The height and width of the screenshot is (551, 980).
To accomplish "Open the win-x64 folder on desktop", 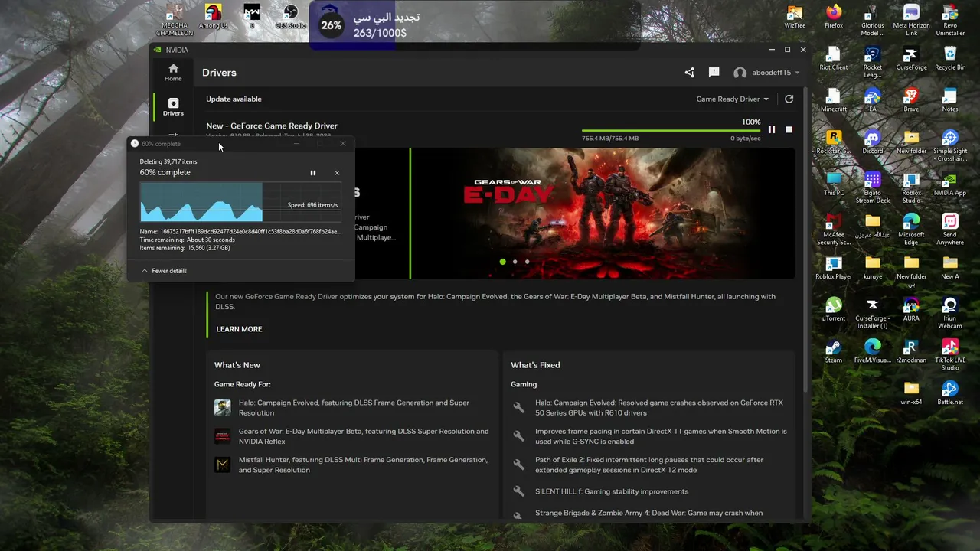I will 911,393.
